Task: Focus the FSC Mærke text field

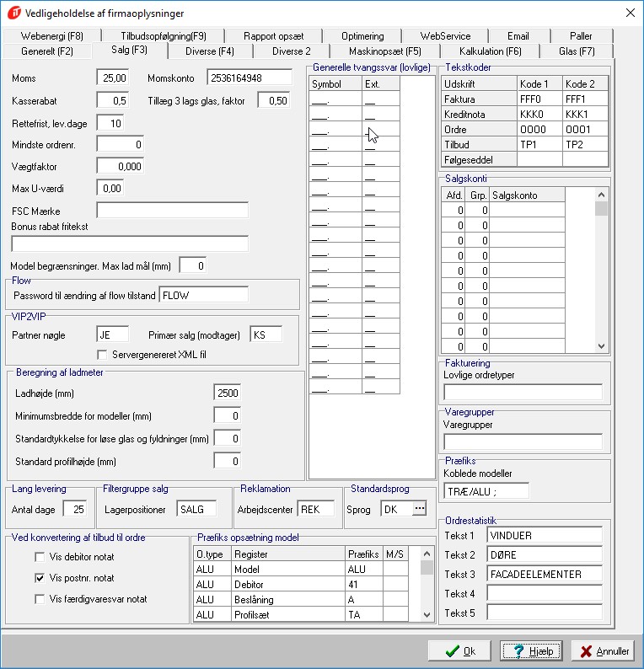Action: 173,211
